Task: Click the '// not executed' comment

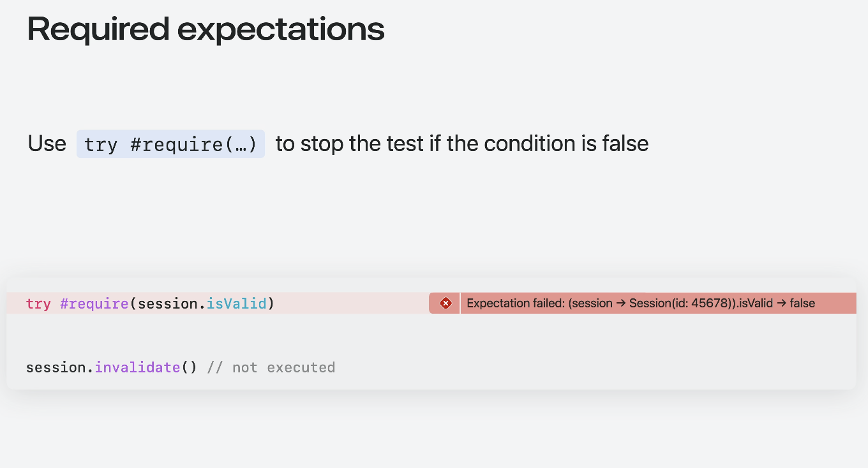Action: point(271,367)
